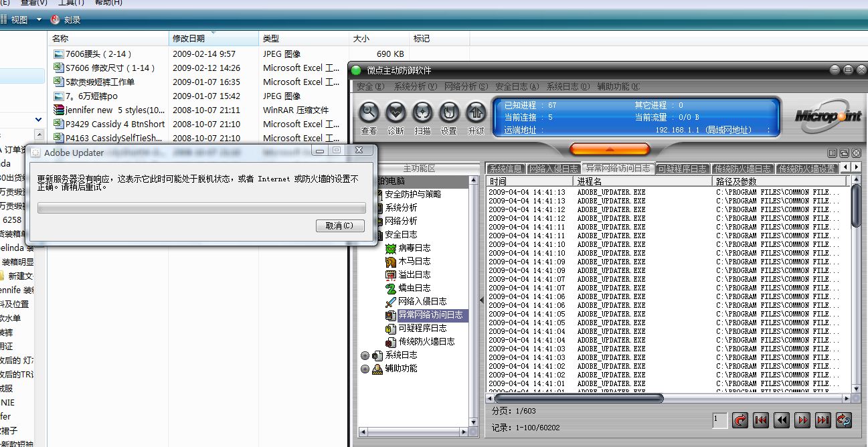This screenshot has height=447, width=868.
Task: Select file 5款贡缎短裤工作单
Action: click(x=94, y=82)
